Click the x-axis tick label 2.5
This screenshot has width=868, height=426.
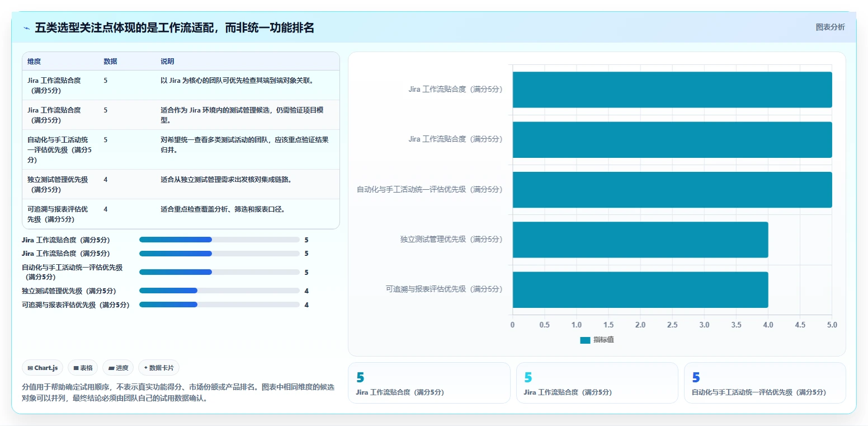pos(672,325)
